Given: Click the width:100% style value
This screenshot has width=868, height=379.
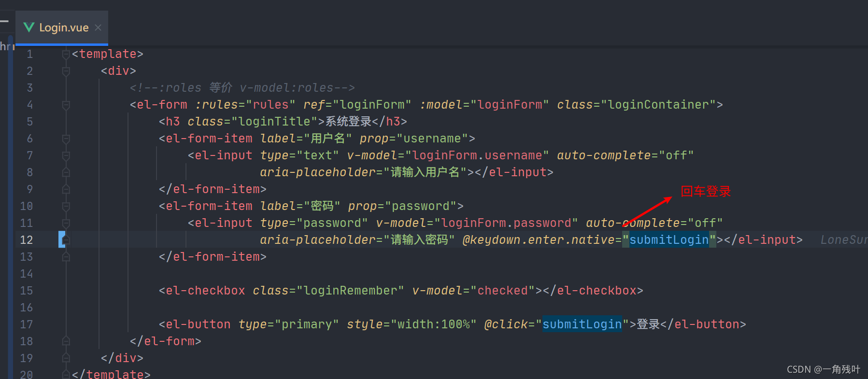Looking at the screenshot, I should pos(434,324).
